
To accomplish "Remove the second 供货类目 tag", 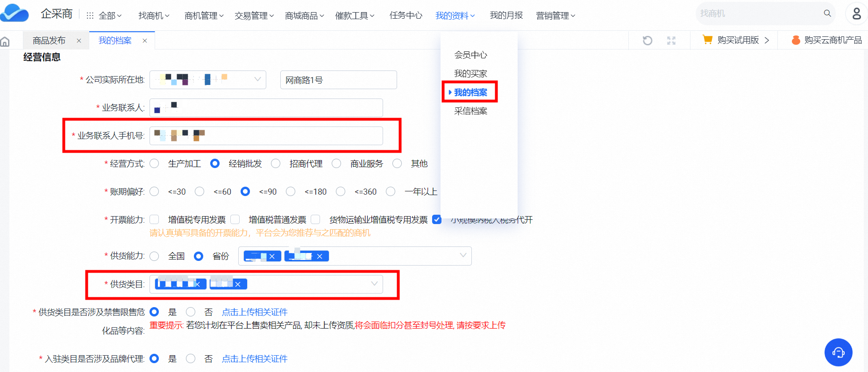I will (x=238, y=284).
